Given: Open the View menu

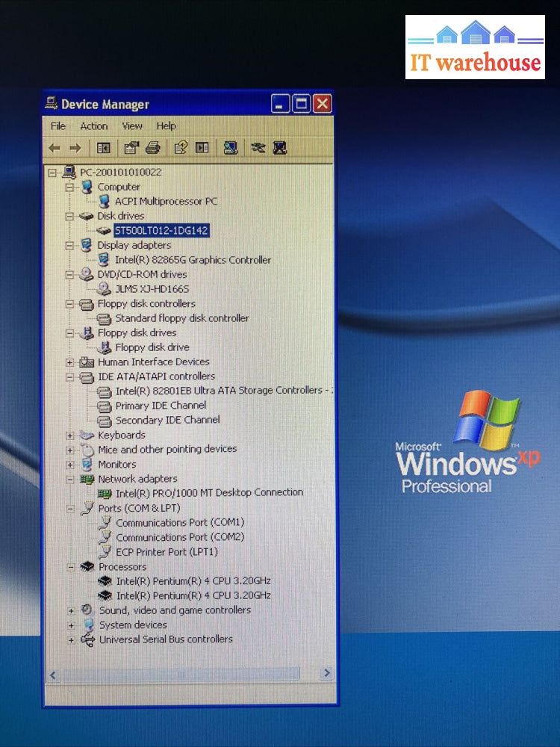Looking at the screenshot, I should [132, 126].
